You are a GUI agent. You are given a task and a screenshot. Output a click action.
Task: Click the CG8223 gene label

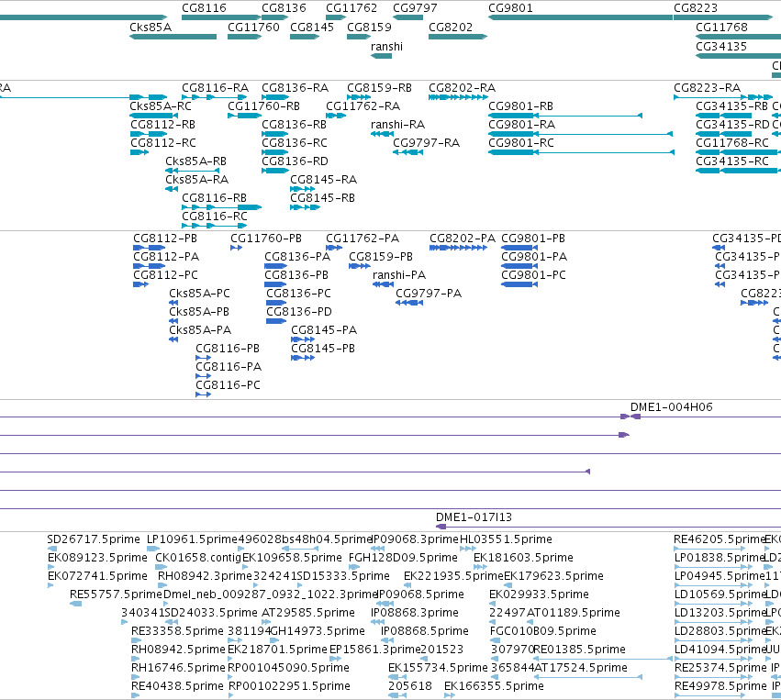(x=696, y=8)
